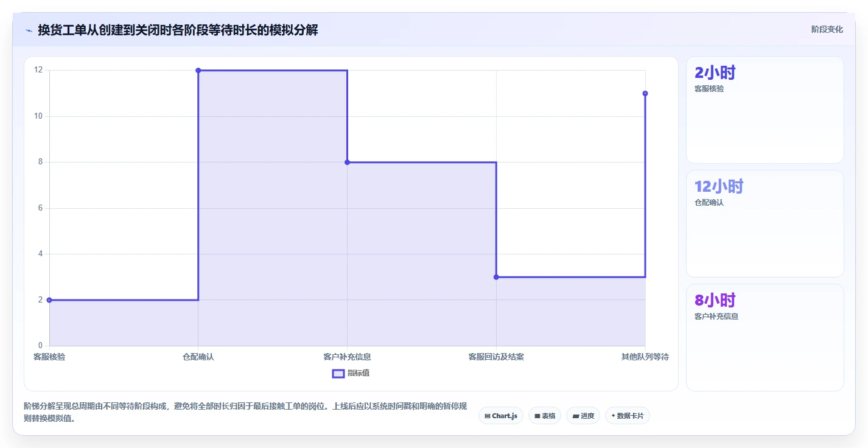
Task: Open the 8小时 客户补充信息 card
Action: click(x=765, y=338)
